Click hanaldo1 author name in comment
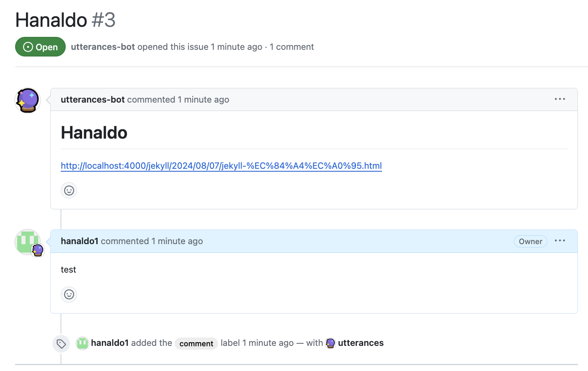The height and width of the screenshot is (371, 588). (79, 241)
